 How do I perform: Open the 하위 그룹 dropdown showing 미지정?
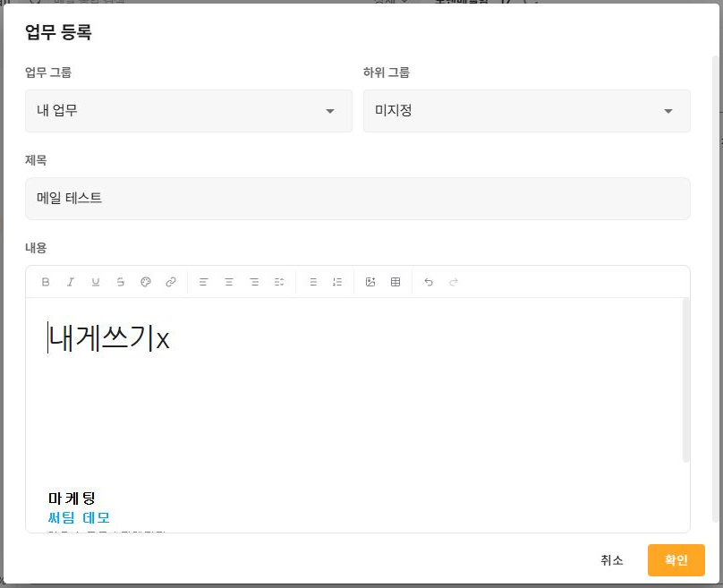pos(526,111)
